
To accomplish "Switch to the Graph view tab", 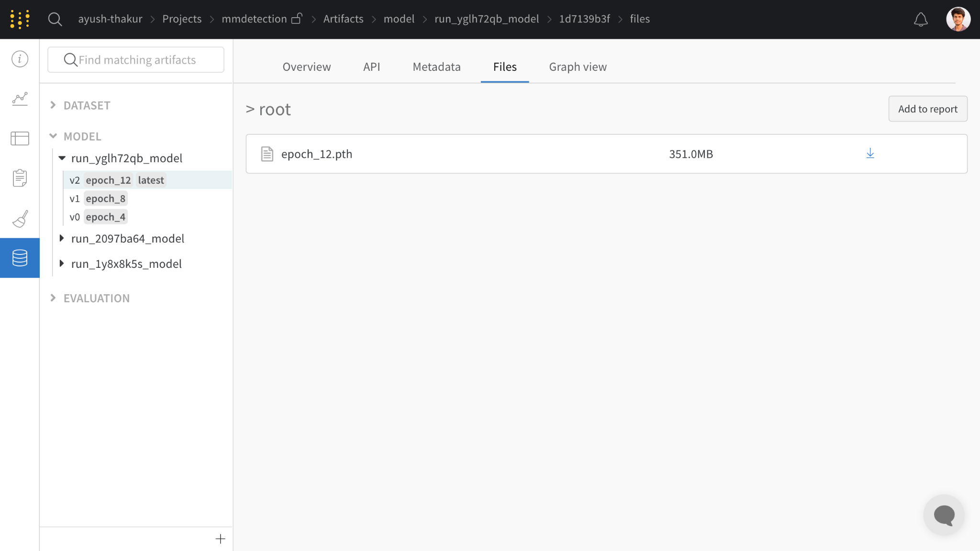I will [578, 67].
